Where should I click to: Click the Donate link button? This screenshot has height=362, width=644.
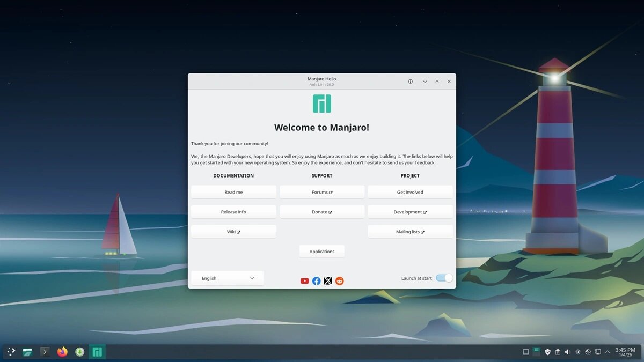[x=322, y=212]
